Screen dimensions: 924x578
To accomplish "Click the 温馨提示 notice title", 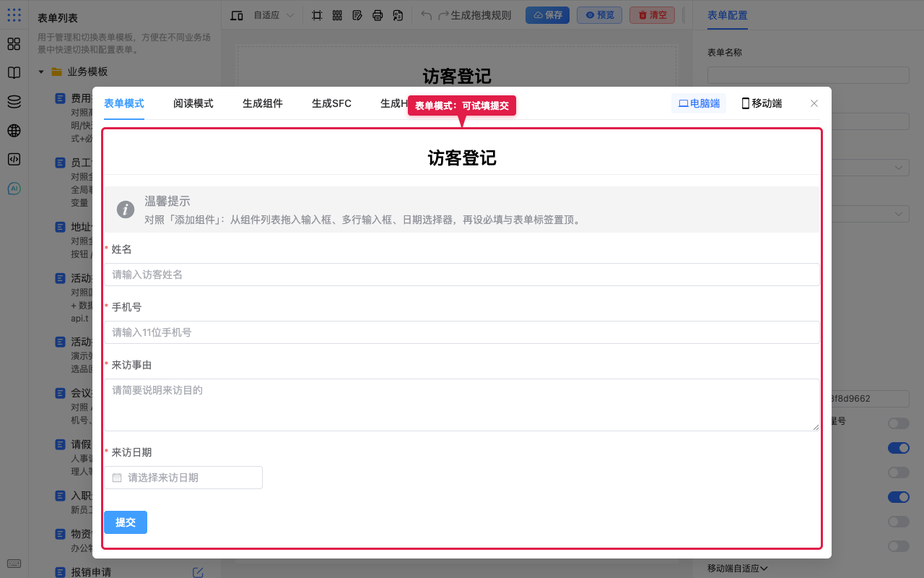I will pos(167,202).
